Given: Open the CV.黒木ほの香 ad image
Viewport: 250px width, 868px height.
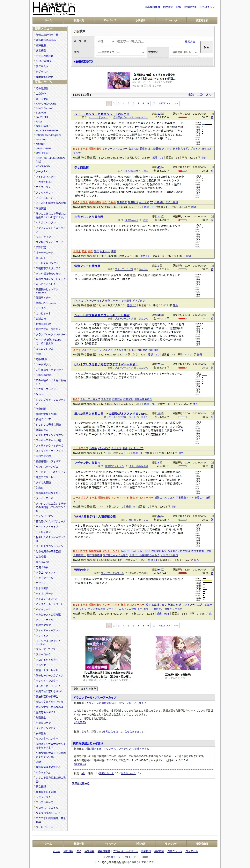Looking at the screenshot, I should click(108, 653).
